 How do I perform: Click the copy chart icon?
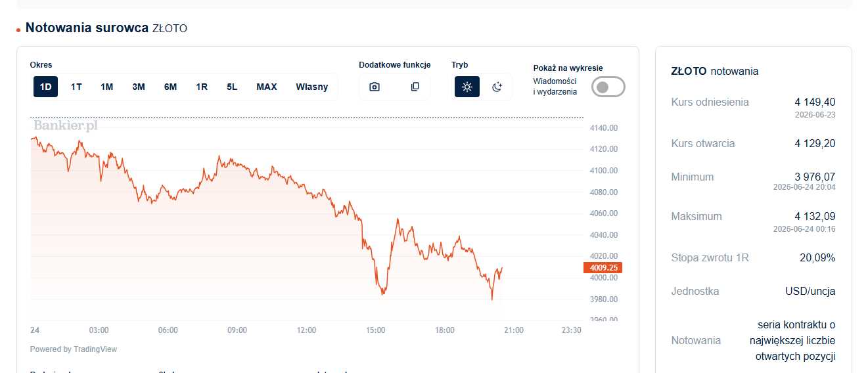pos(415,87)
